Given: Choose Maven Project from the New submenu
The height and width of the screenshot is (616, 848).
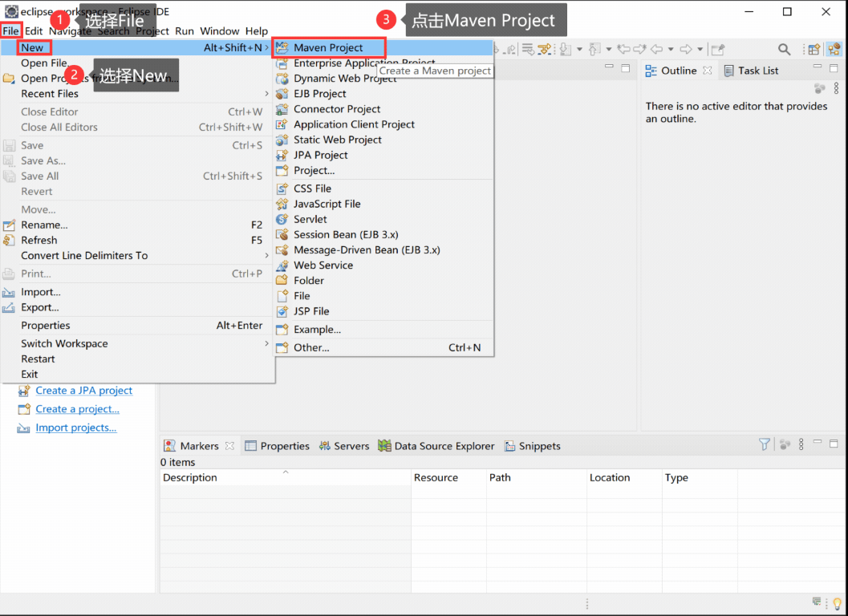Looking at the screenshot, I should click(383, 47).
